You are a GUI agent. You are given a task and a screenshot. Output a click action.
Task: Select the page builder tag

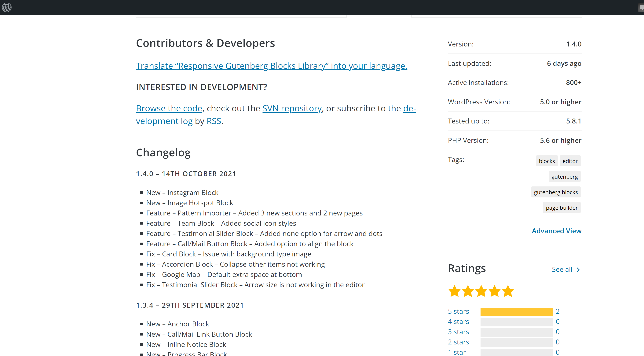tap(562, 207)
